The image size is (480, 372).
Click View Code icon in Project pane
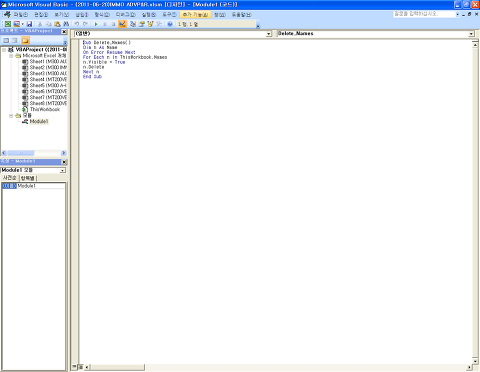(x=6, y=40)
